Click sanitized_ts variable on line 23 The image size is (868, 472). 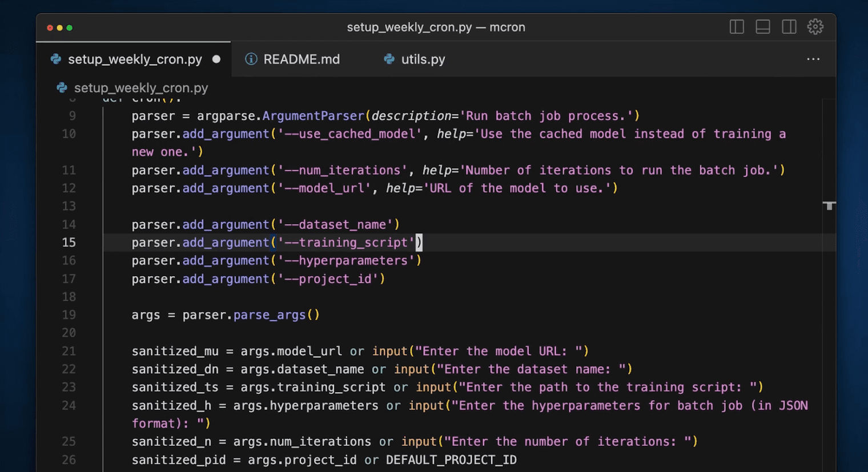pos(175,388)
